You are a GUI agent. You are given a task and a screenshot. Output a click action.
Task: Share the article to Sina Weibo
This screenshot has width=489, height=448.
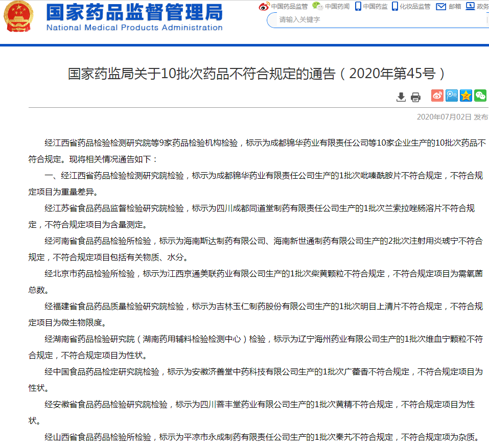437,96
